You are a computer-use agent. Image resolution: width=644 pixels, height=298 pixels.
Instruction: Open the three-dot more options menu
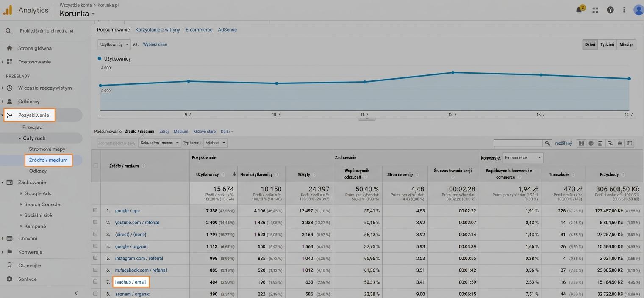[x=624, y=10]
